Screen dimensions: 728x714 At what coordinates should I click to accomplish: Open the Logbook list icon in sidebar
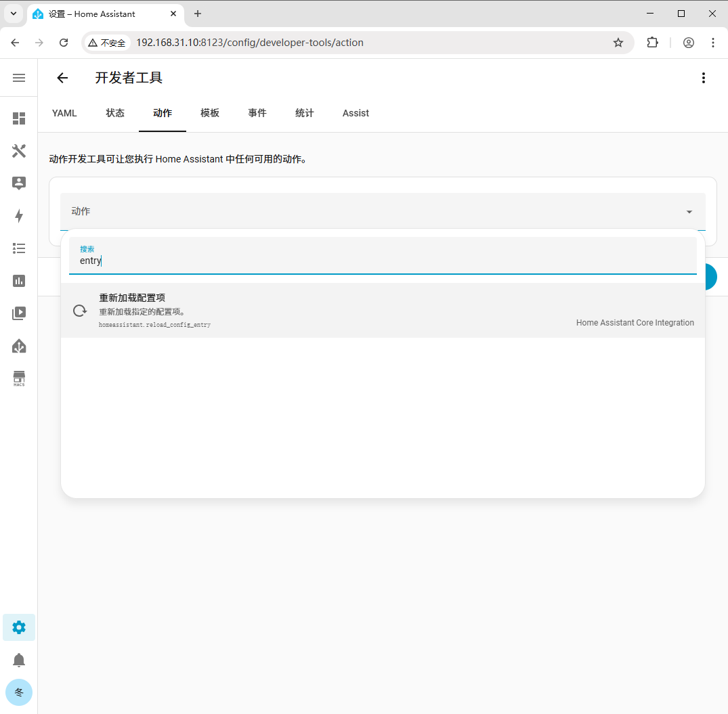click(18, 248)
